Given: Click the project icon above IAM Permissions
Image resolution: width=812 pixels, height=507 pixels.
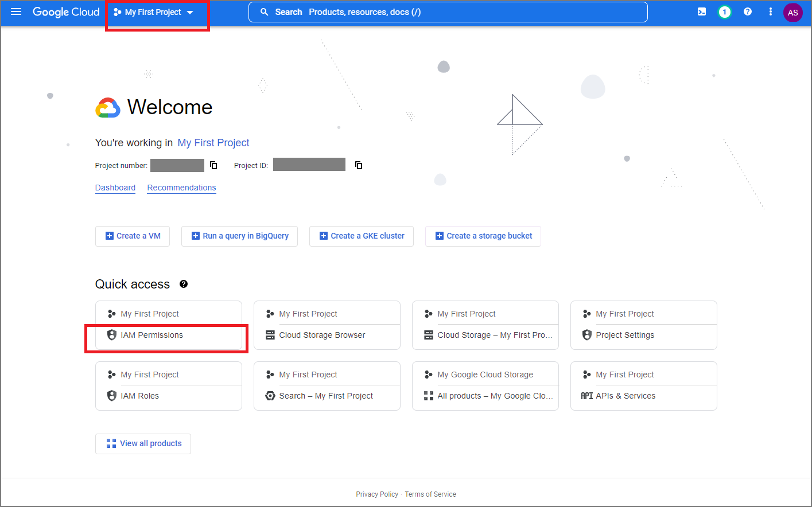Looking at the screenshot, I should coord(112,314).
